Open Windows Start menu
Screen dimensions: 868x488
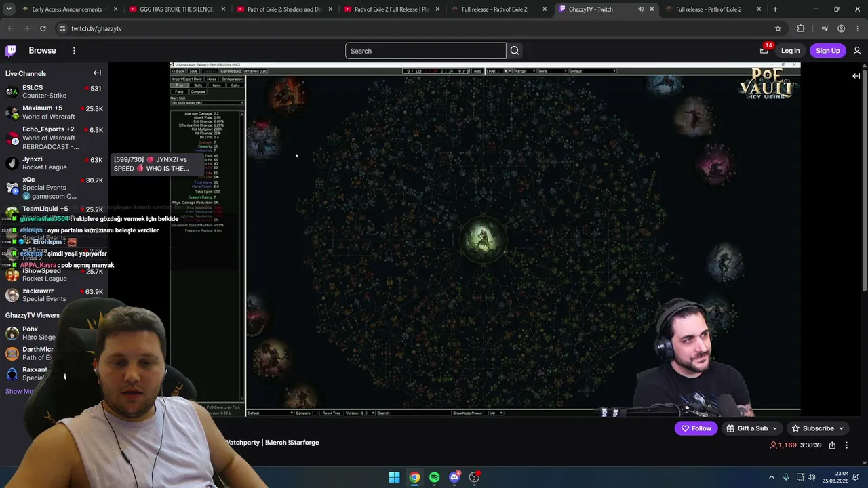(394, 477)
